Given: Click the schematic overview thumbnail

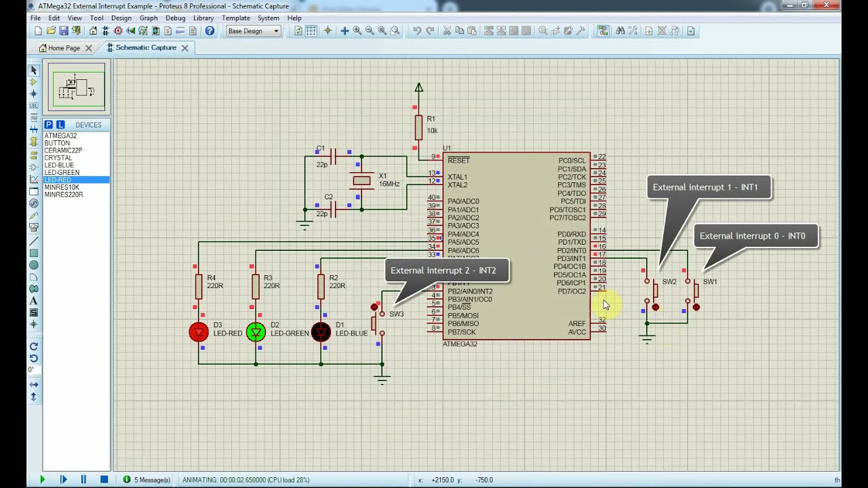Looking at the screenshot, I should [x=77, y=87].
